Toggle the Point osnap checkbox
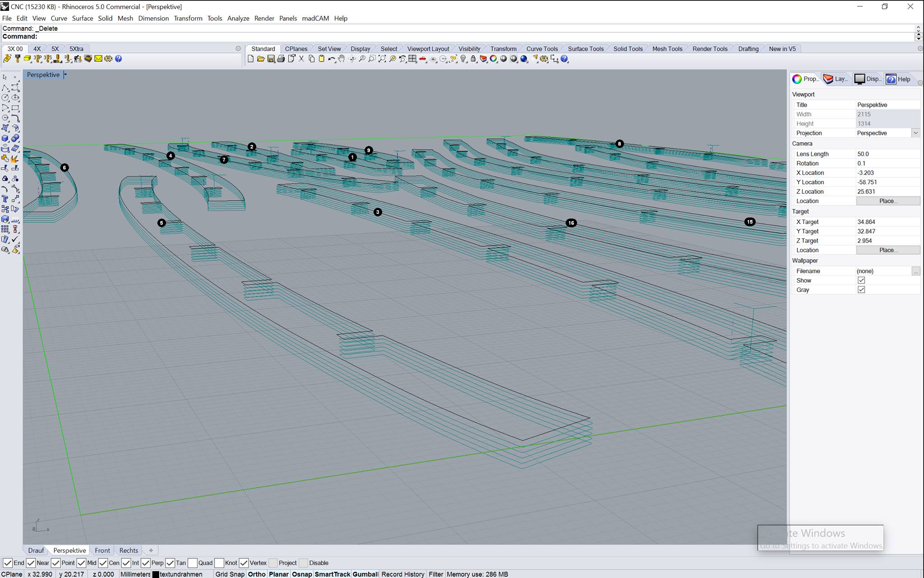Screen dimensions: 924x578 [56, 563]
